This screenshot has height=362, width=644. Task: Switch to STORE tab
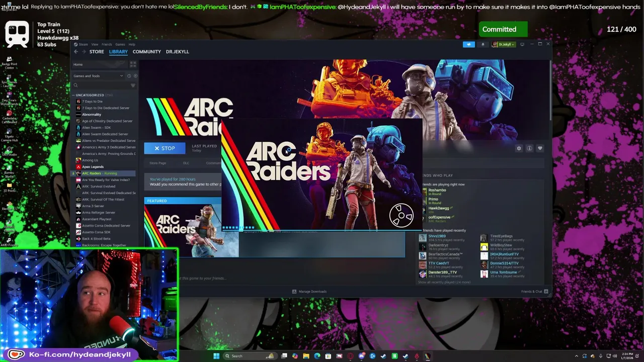[x=97, y=52]
